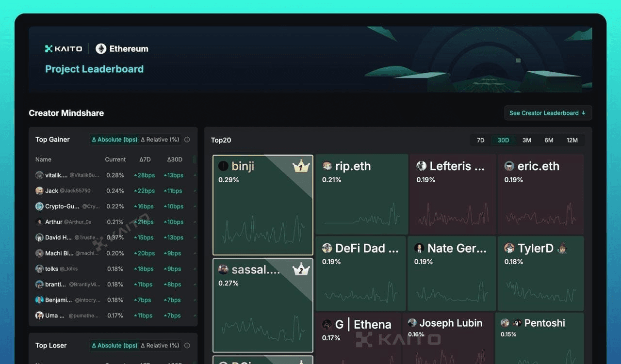
Task: Click the Ethereum logo icon
Action: point(101,48)
